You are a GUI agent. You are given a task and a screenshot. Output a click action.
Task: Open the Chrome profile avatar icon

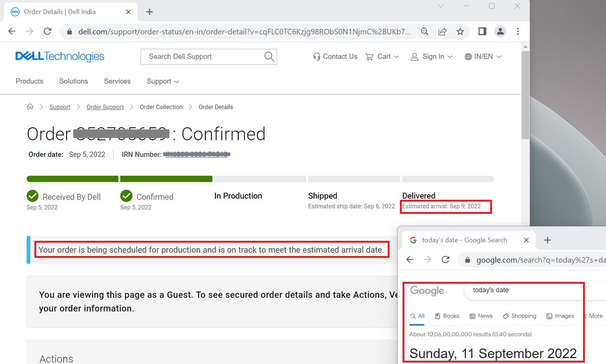[500, 31]
